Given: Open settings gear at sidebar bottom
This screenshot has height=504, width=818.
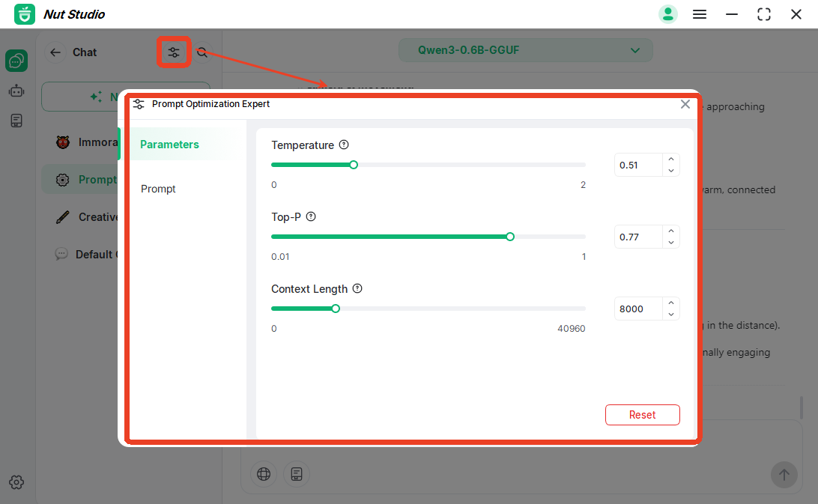Looking at the screenshot, I should [x=16, y=482].
